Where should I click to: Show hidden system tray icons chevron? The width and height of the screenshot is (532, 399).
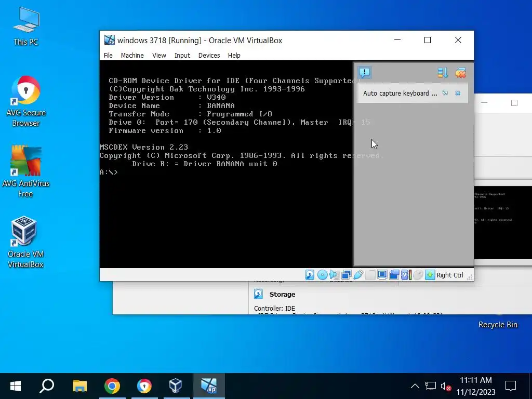pyautogui.click(x=415, y=386)
